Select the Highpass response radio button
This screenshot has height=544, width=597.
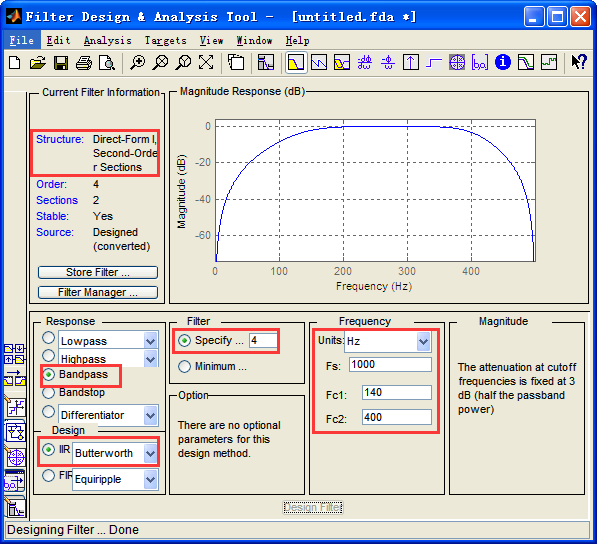[48, 356]
